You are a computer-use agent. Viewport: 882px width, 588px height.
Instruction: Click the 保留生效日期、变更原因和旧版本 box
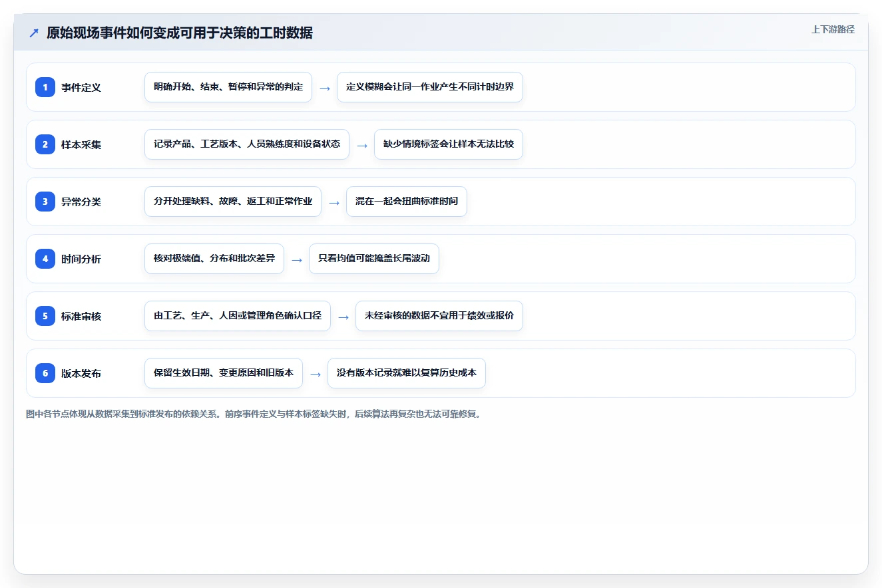224,373
